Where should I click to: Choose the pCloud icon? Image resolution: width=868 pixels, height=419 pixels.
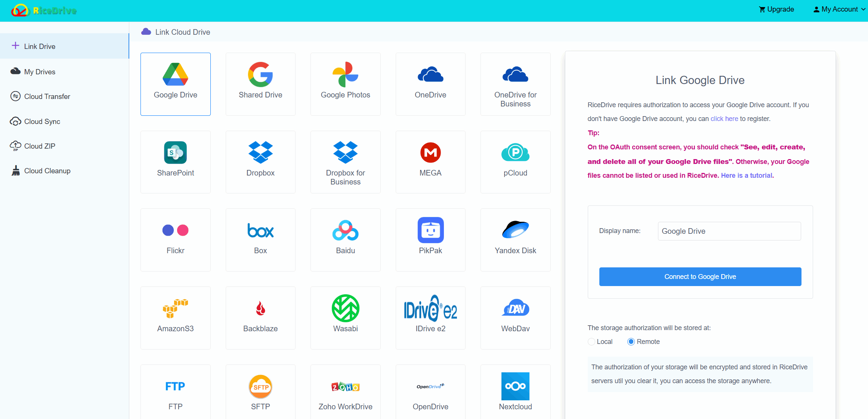[x=515, y=152]
